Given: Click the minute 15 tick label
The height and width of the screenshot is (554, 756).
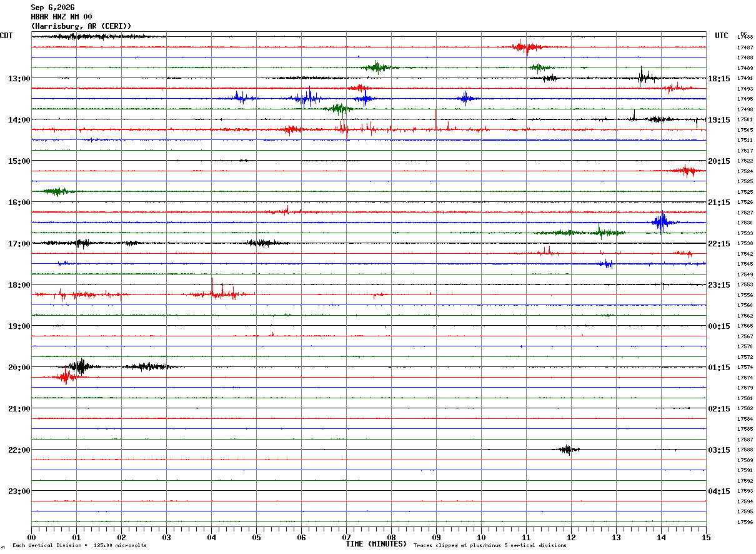Looking at the screenshot, I should tap(706, 537).
